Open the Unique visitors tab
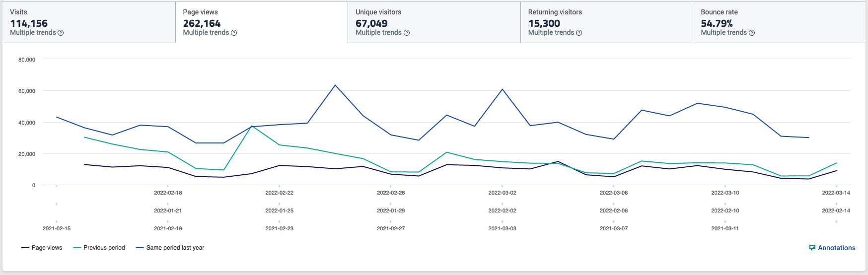 click(x=434, y=22)
